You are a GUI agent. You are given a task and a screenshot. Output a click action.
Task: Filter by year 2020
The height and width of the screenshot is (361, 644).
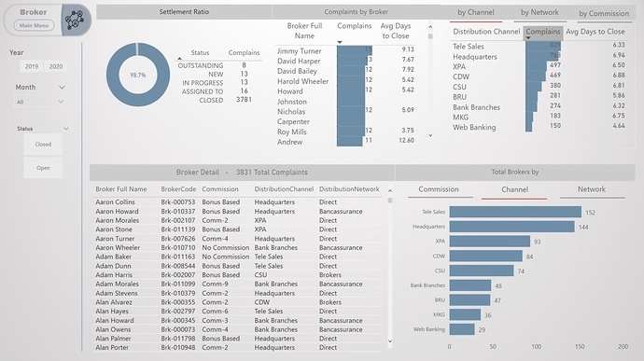[56, 66]
